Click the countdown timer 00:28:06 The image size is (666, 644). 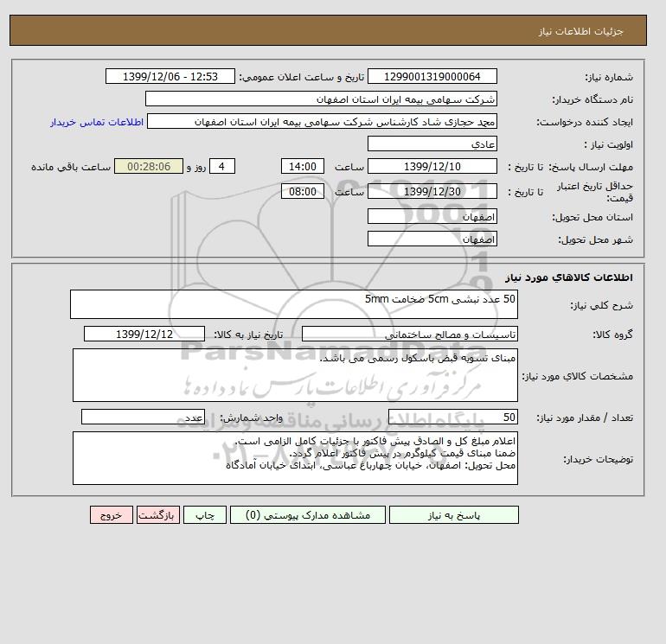[x=149, y=167]
